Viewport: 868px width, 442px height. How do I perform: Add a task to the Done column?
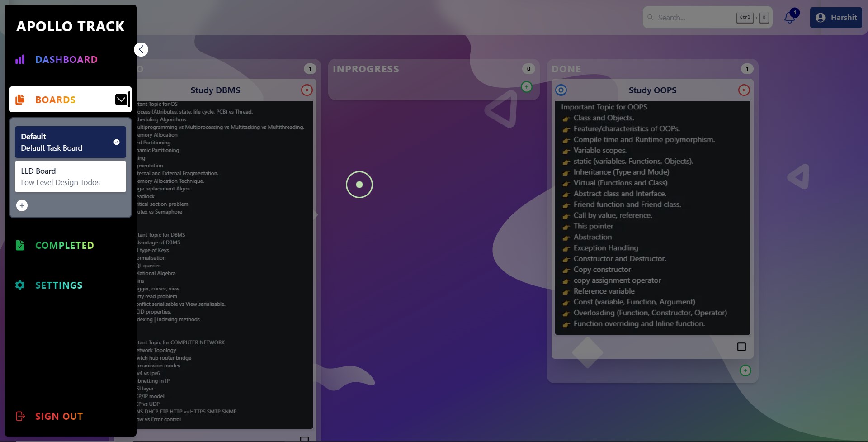coord(745,371)
